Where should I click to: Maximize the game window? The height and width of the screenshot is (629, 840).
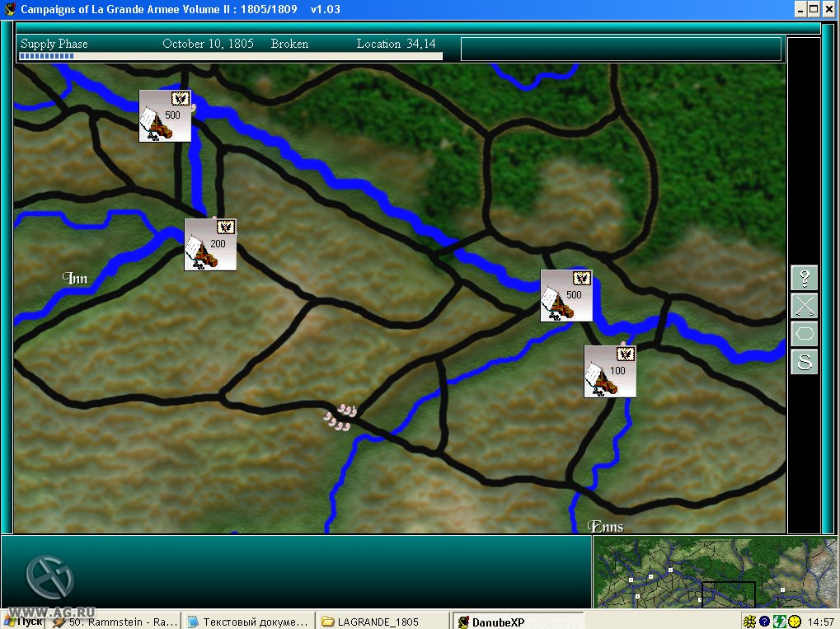pyautogui.click(x=814, y=9)
